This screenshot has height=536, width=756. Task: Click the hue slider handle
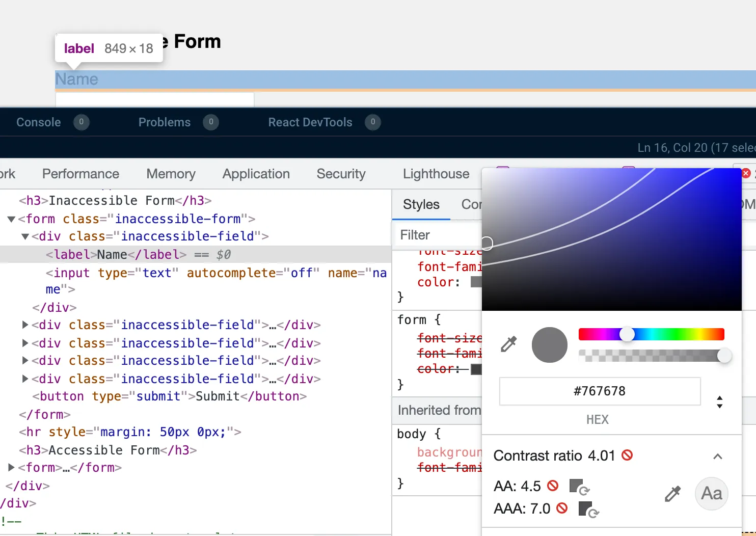tap(627, 334)
